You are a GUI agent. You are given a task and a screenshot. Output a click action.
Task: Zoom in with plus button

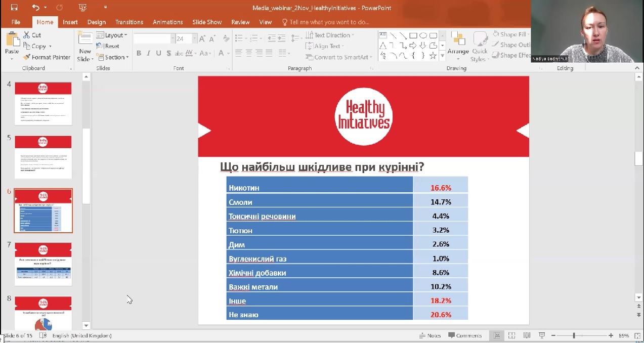tap(611, 335)
